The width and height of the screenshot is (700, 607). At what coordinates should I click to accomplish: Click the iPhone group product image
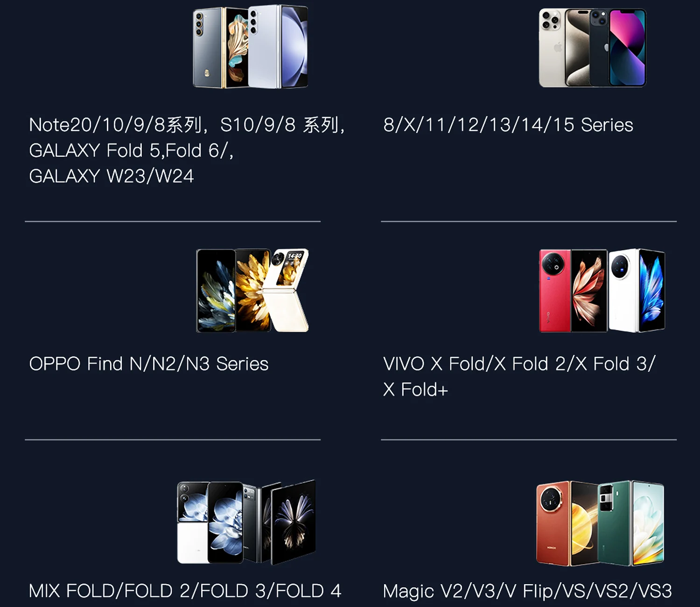593,47
